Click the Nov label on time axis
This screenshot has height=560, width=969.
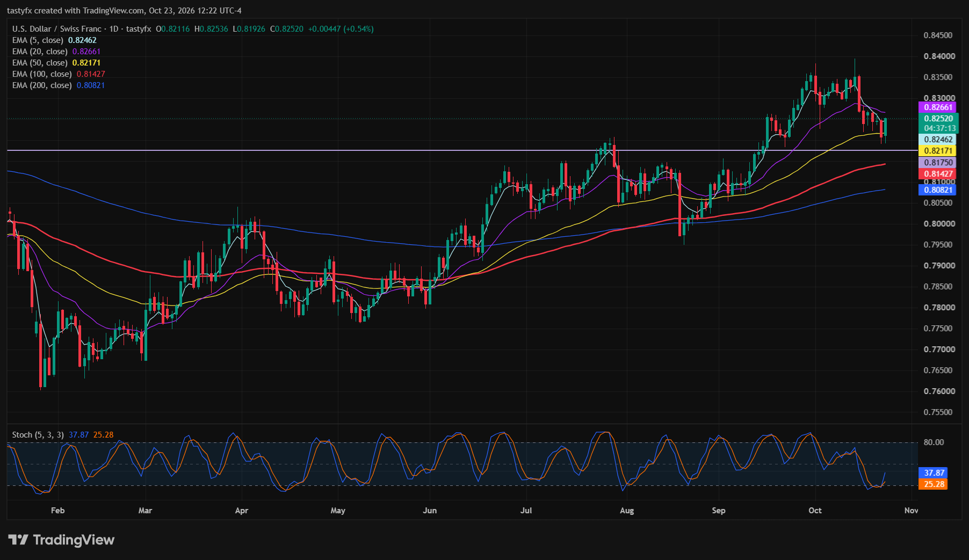point(911,511)
